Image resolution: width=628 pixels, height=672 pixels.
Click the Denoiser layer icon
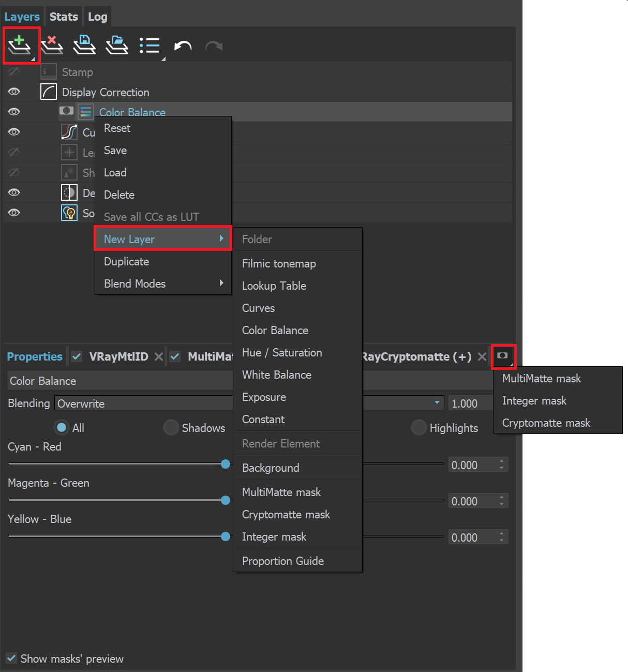click(69, 192)
